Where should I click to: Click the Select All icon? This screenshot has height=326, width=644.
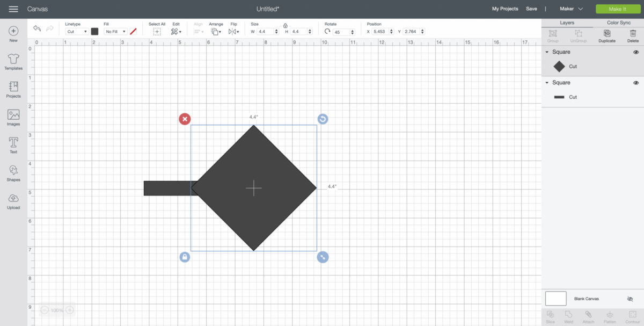157,32
